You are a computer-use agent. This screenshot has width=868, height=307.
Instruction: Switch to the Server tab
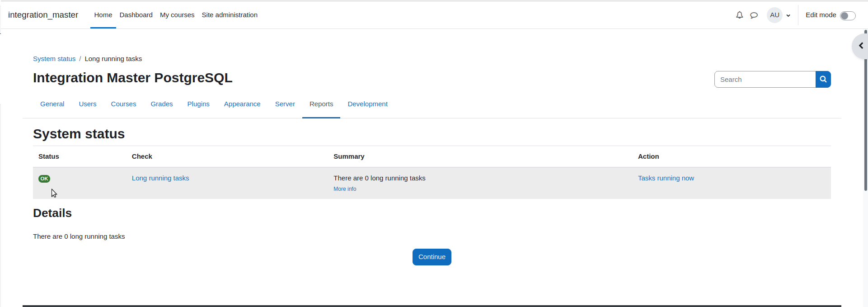(x=285, y=104)
